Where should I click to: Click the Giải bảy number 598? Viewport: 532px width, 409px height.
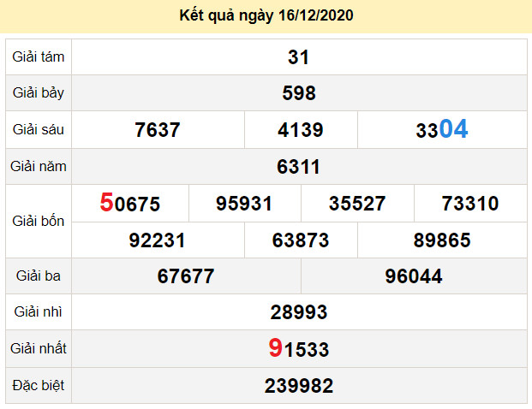click(x=299, y=93)
